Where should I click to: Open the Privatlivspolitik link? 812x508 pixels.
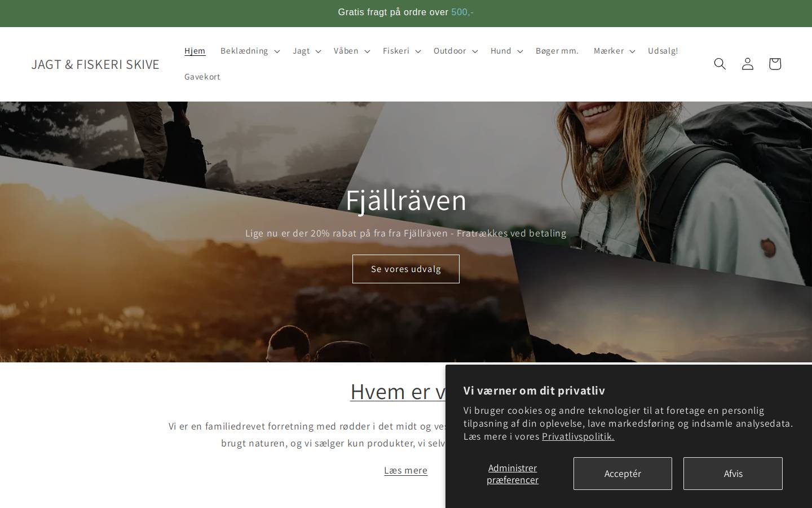click(x=578, y=436)
